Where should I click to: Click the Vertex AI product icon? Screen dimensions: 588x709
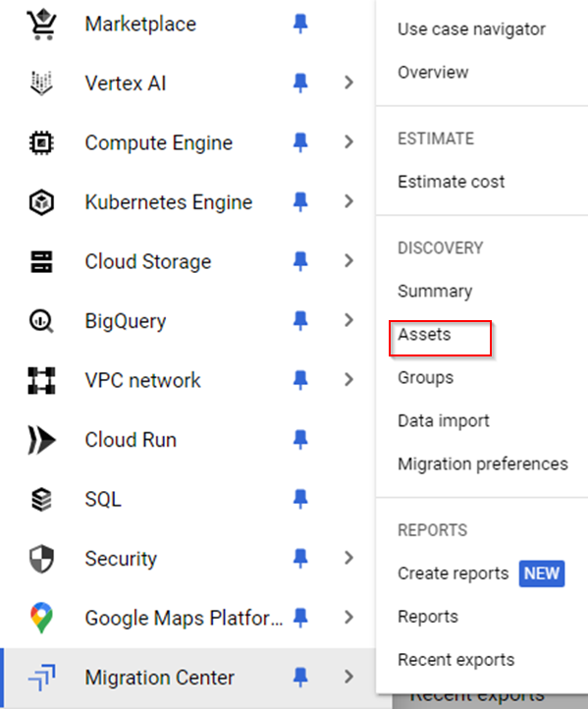point(41,83)
